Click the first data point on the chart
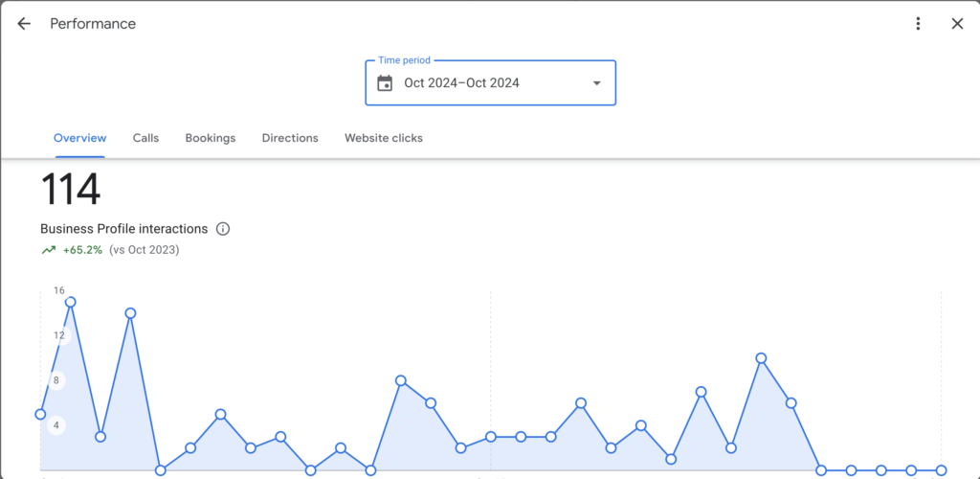This screenshot has height=479, width=980. coord(40,414)
